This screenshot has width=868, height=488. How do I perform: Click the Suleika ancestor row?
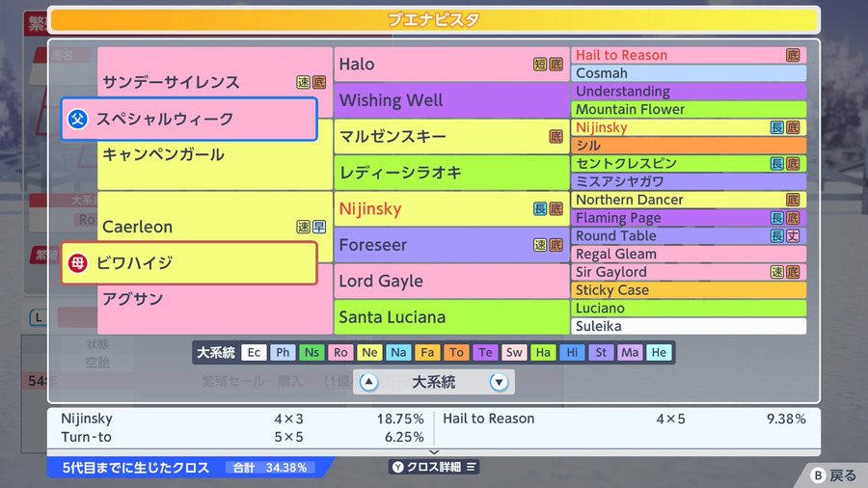(689, 326)
